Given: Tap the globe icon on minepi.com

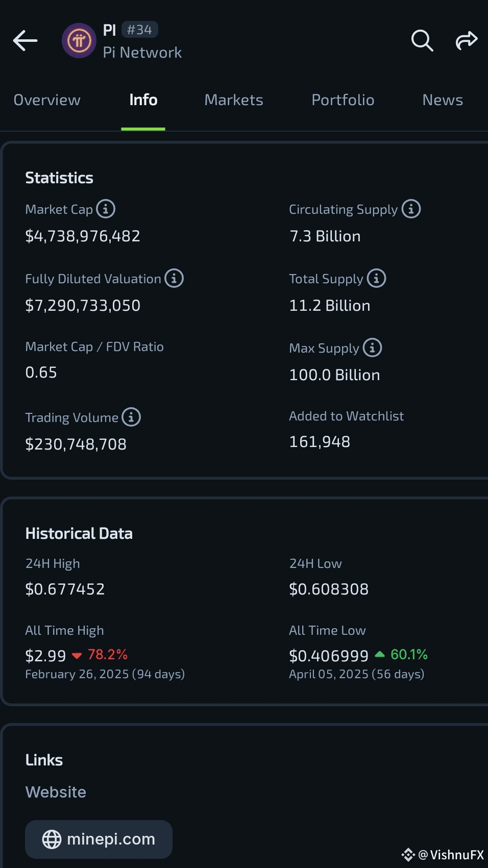Looking at the screenshot, I should point(52,839).
